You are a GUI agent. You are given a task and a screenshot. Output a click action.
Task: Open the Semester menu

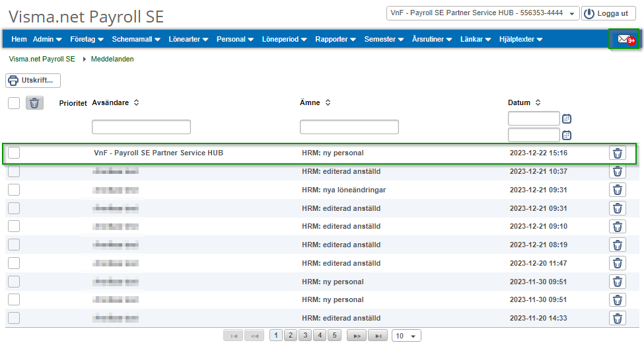click(x=384, y=40)
